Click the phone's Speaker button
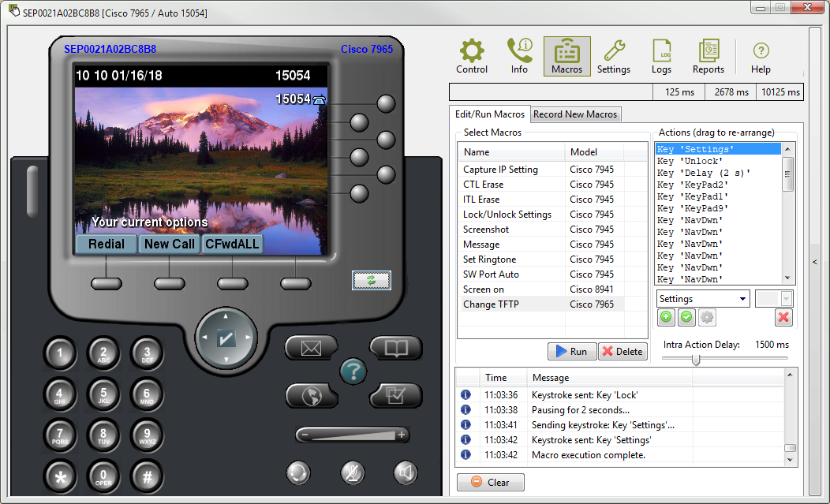This screenshot has width=830, height=504. pyautogui.click(x=406, y=472)
